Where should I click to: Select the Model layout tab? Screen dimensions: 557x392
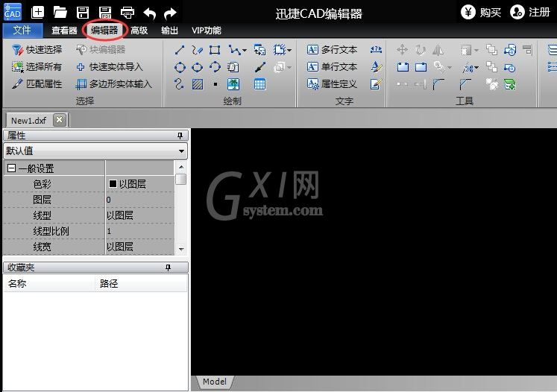(215, 382)
